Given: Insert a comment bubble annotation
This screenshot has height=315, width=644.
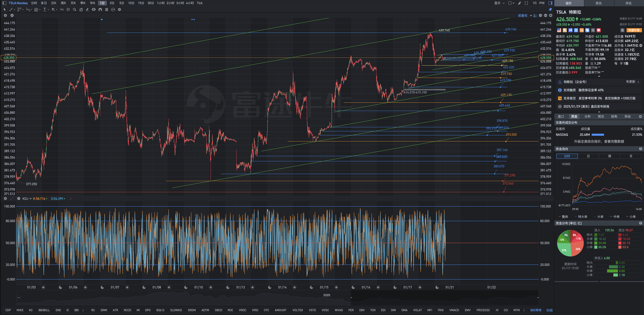Looking at the screenshot, I should pyautogui.click(x=68, y=9).
